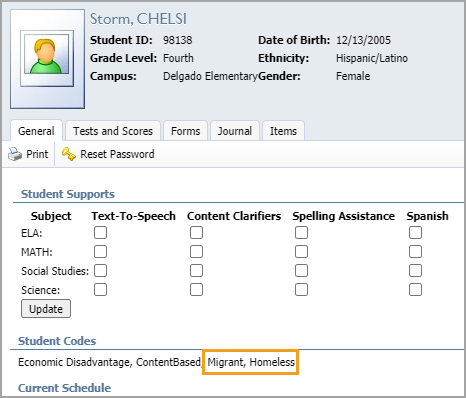
Task: Click the Reset Password label
Action: (x=117, y=154)
